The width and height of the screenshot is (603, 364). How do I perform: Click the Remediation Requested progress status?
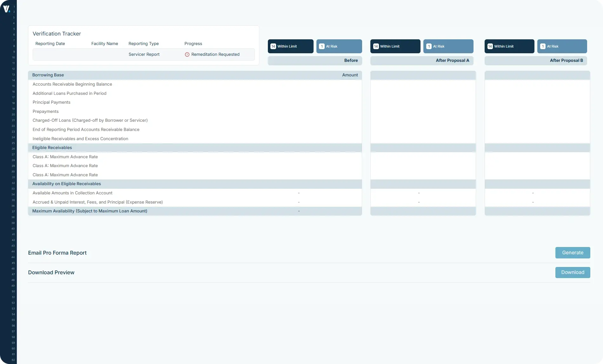coord(215,54)
